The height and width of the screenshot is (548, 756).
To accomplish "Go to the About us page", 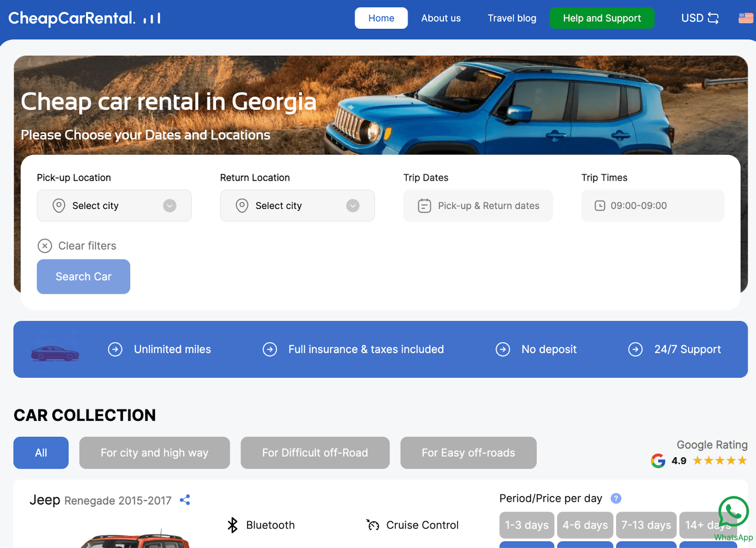I will (441, 18).
